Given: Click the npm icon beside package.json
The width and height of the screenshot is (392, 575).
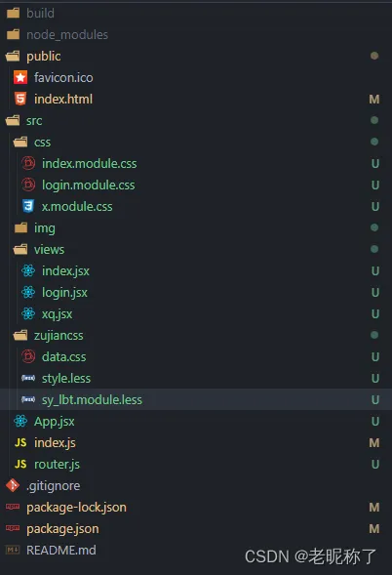Looking at the screenshot, I should click(13, 528).
